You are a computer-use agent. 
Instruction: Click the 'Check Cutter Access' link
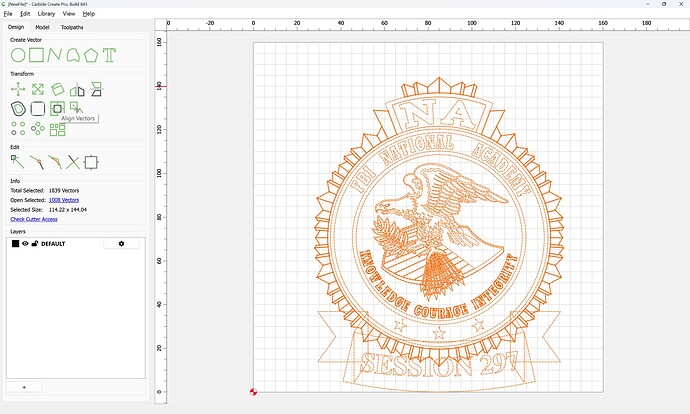click(x=34, y=219)
